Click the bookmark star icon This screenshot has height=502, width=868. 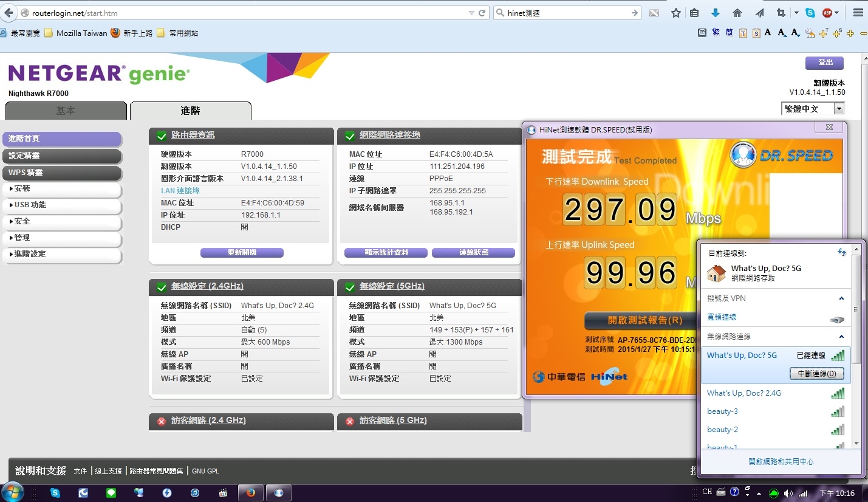tap(675, 13)
